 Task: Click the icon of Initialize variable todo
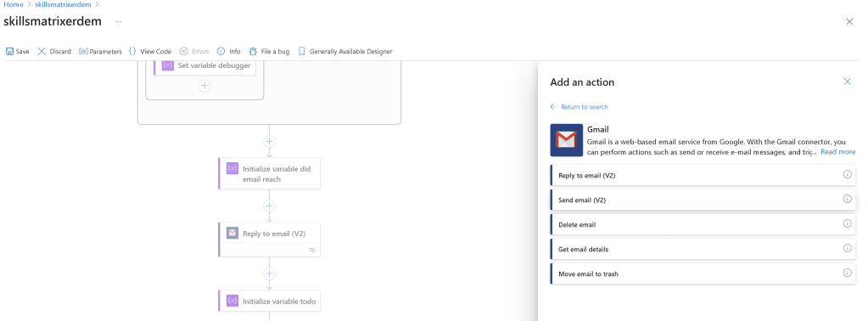tap(232, 301)
